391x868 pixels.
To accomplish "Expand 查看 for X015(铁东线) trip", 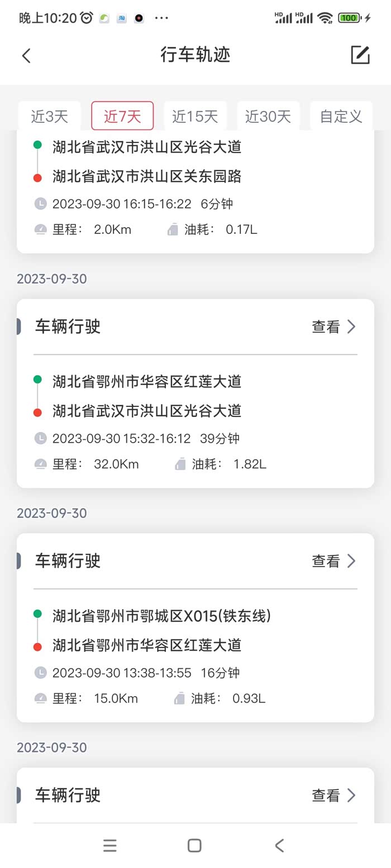I will click(333, 561).
